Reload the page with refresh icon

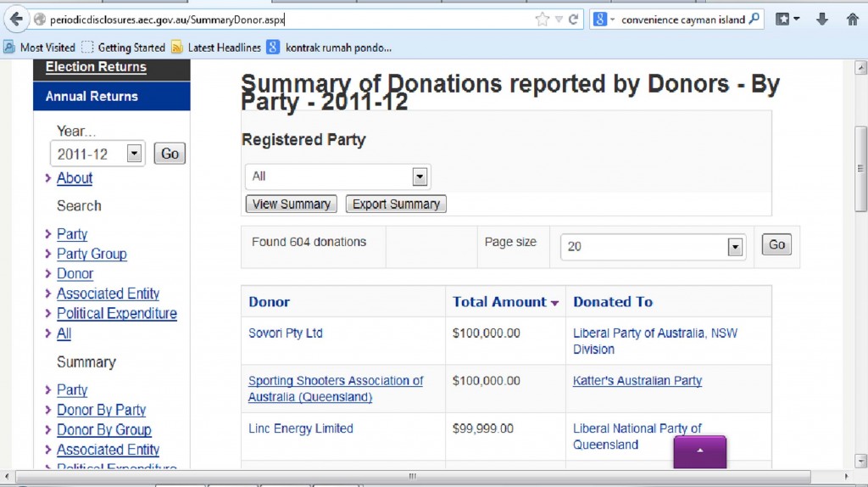tap(574, 20)
